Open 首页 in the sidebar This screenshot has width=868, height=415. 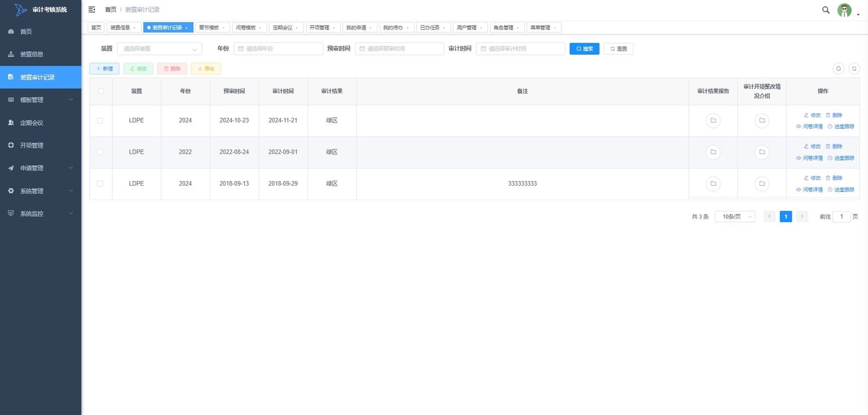(41, 32)
